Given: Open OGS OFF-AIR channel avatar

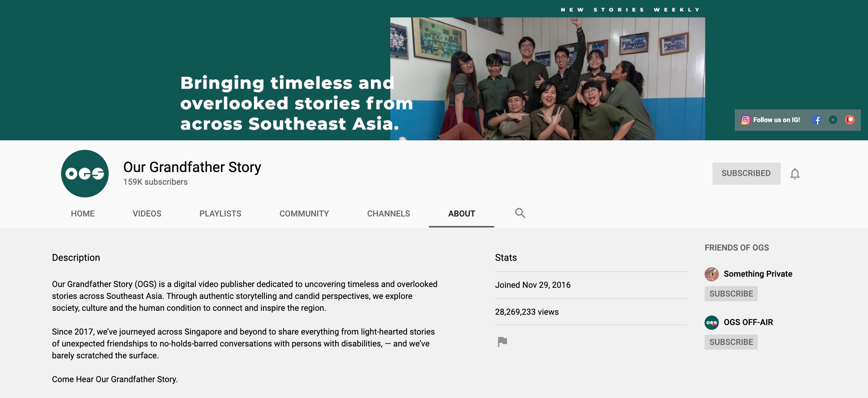Looking at the screenshot, I should click(x=712, y=322).
